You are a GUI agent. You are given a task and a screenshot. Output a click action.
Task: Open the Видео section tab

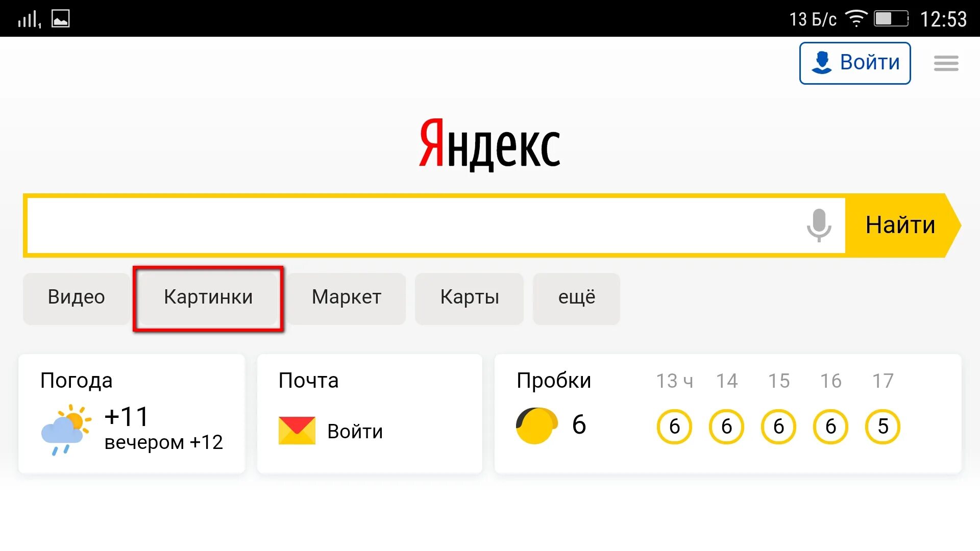pyautogui.click(x=76, y=296)
